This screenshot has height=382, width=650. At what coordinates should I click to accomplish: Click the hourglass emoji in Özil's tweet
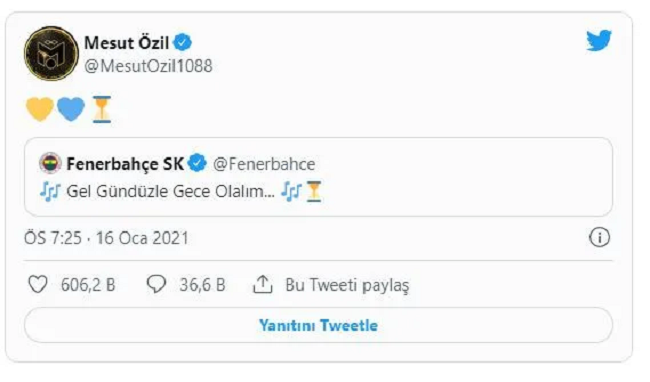click(102, 109)
